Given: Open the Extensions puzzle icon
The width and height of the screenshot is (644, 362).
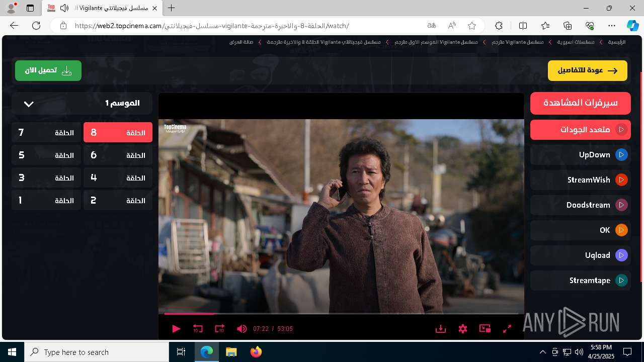Looking at the screenshot, I should (499, 26).
